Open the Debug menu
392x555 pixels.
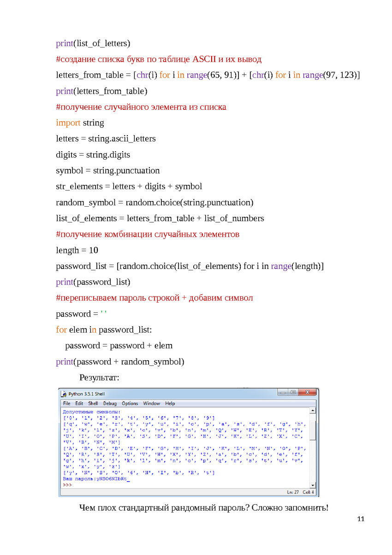pyautogui.click(x=110, y=403)
